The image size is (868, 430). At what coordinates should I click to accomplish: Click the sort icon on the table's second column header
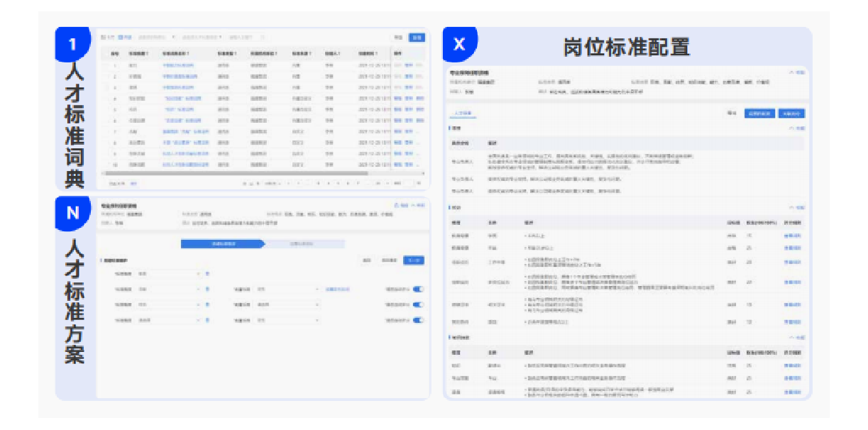click(x=148, y=53)
